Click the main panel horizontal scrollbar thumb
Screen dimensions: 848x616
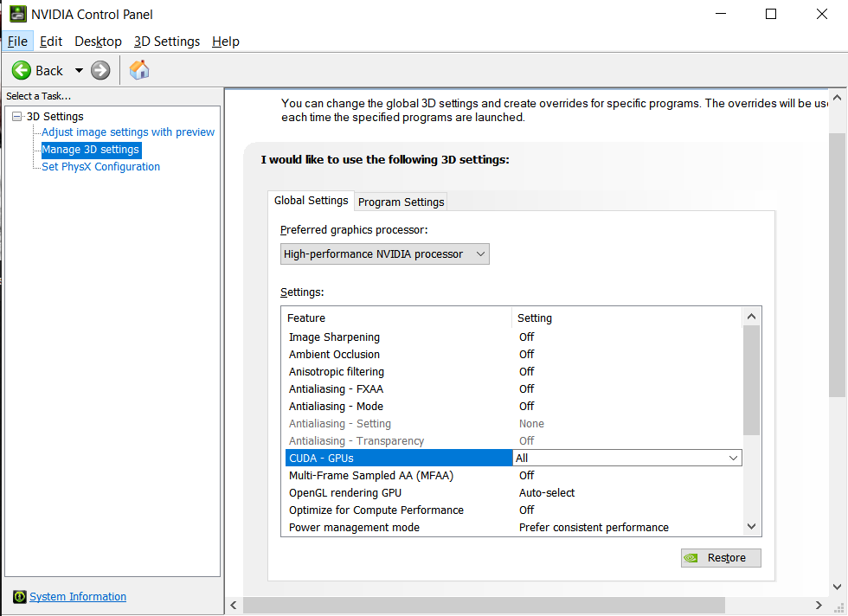pos(484,605)
